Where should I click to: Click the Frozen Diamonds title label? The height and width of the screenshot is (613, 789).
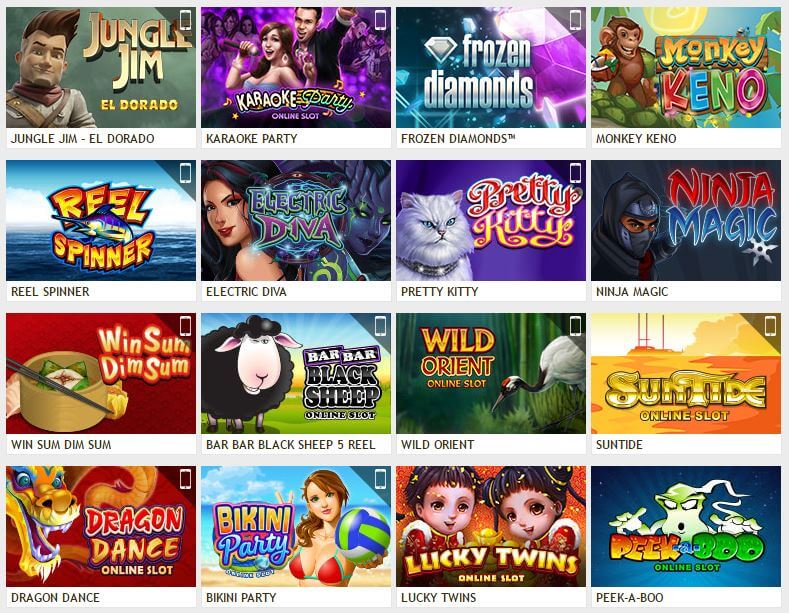click(458, 138)
